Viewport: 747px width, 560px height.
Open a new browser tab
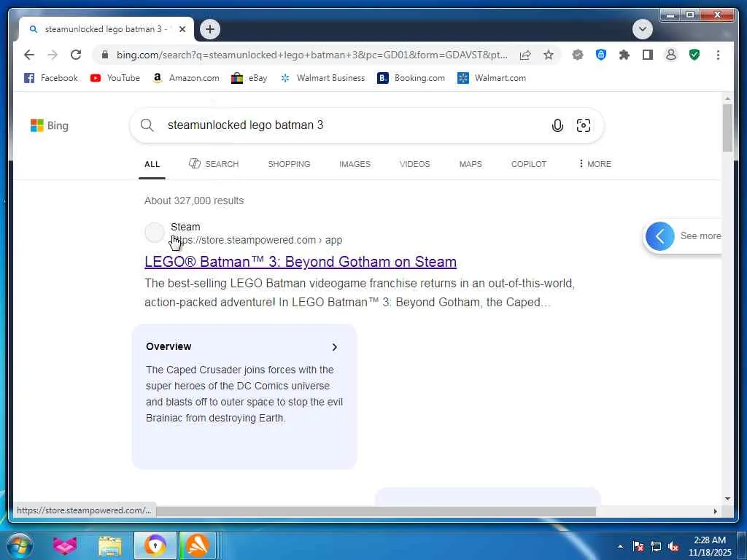[210, 29]
